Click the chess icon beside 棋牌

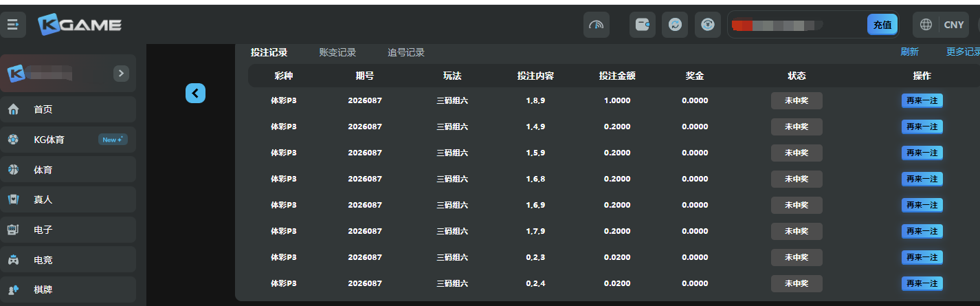click(13, 289)
